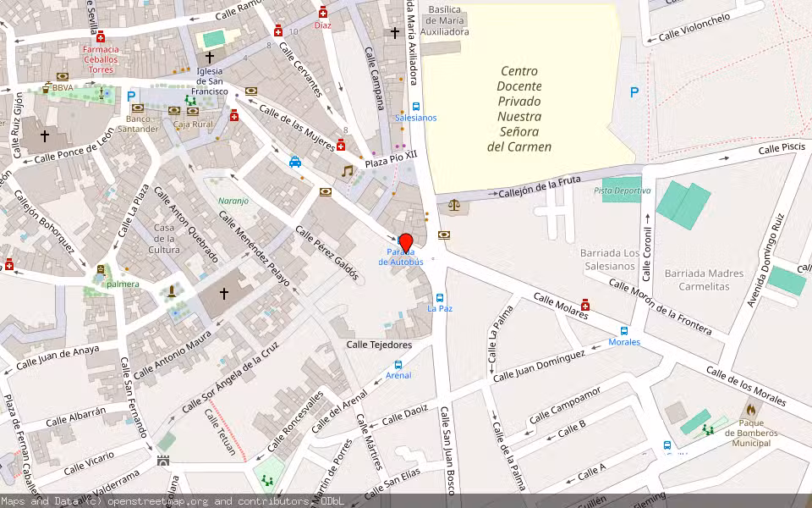
Task: Click the cross at Basílica de María Auxiliadora
Action: click(x=394, y=32)
